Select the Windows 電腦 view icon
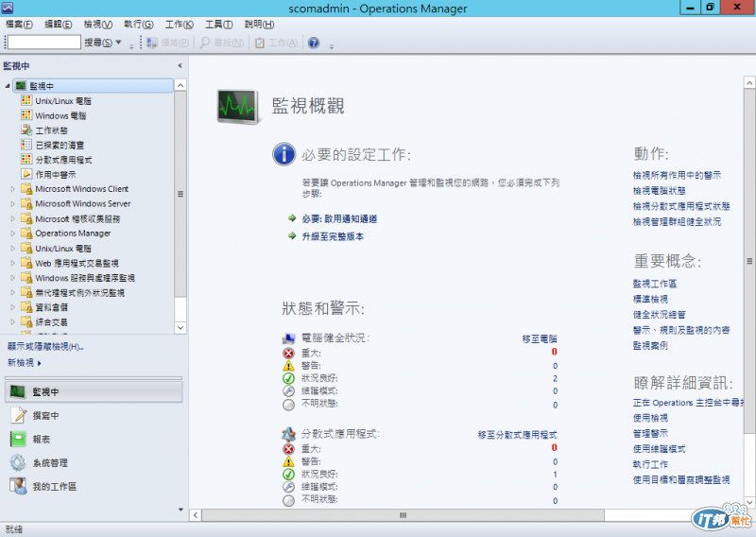Screen dimensions: 756x537 click(x=26, y=114)
